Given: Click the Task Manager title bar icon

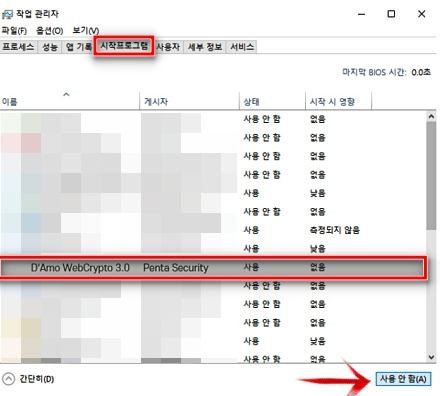Looking at the screenshot, I should (7, 14).
